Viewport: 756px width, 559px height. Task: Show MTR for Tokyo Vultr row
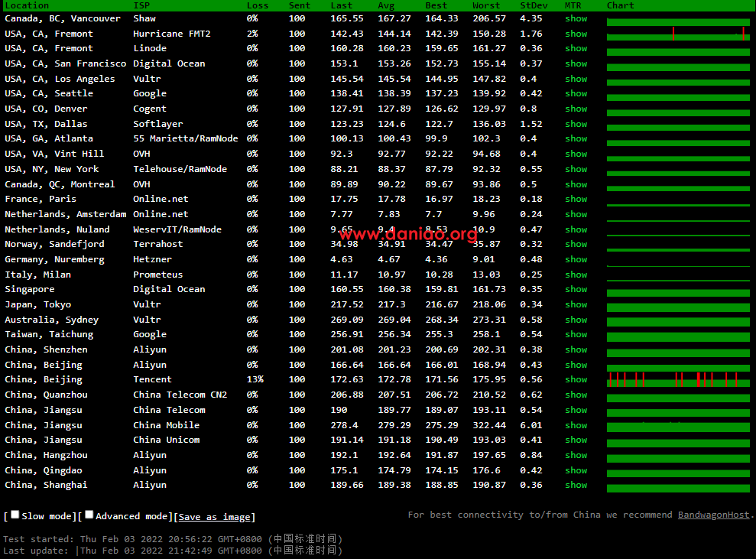[576, 304]
